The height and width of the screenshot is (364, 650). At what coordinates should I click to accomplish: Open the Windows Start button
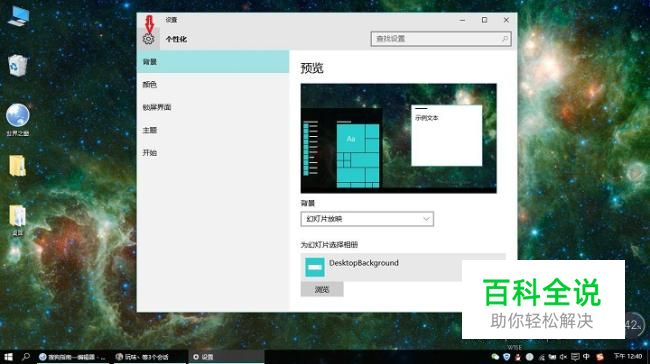(x=8, y=357)
